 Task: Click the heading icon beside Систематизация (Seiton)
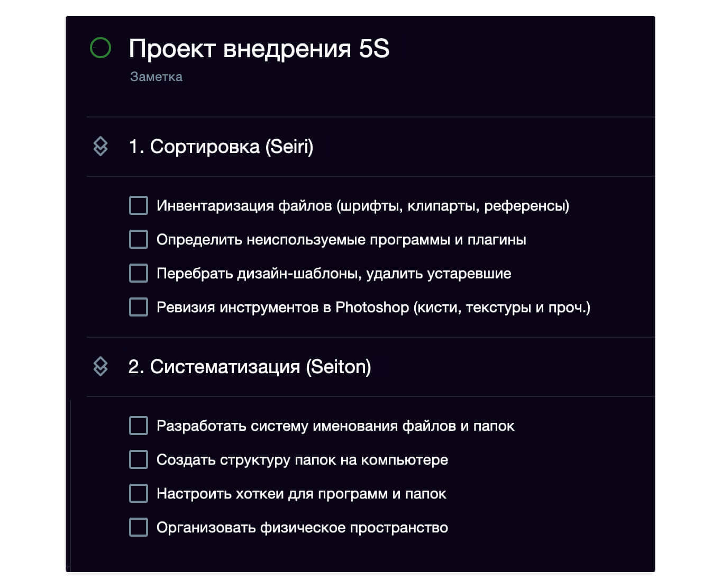101,366
